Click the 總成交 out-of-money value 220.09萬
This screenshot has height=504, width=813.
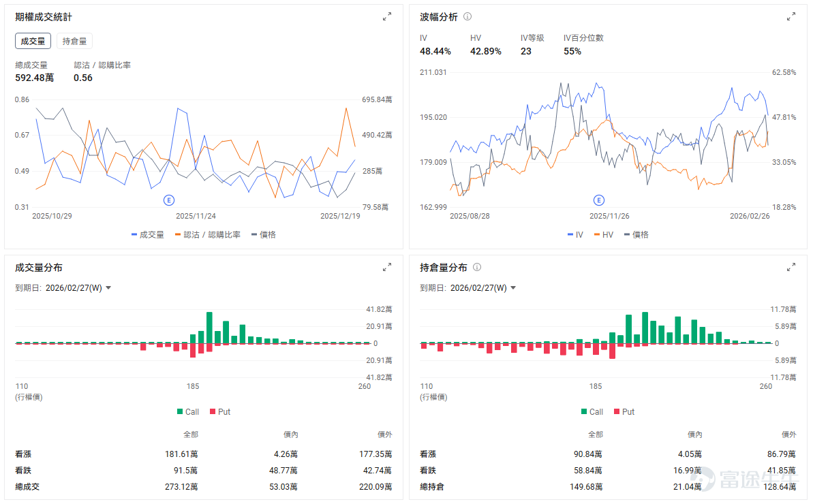pos(375,487)
